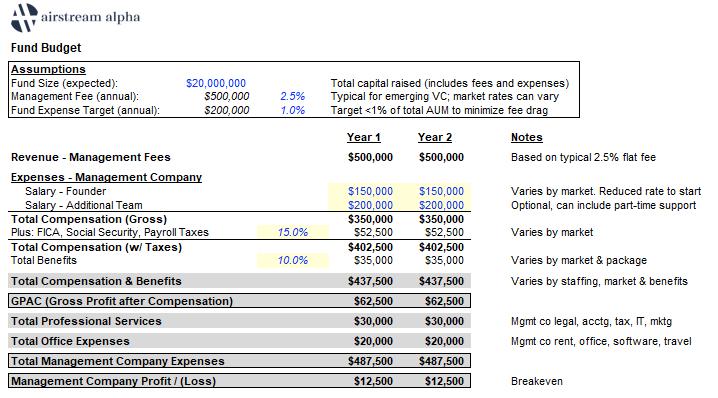Click the Total capital raised note

(450, 83)
